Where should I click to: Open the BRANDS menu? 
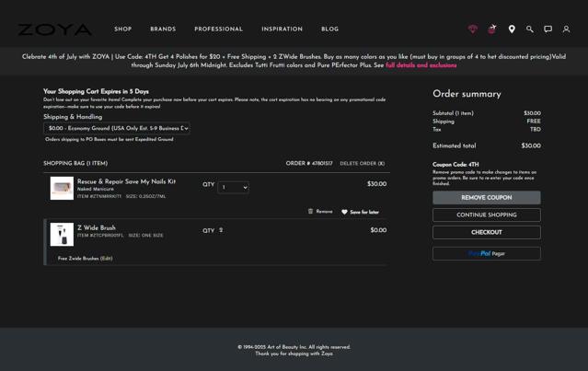[x=163, y=29]
